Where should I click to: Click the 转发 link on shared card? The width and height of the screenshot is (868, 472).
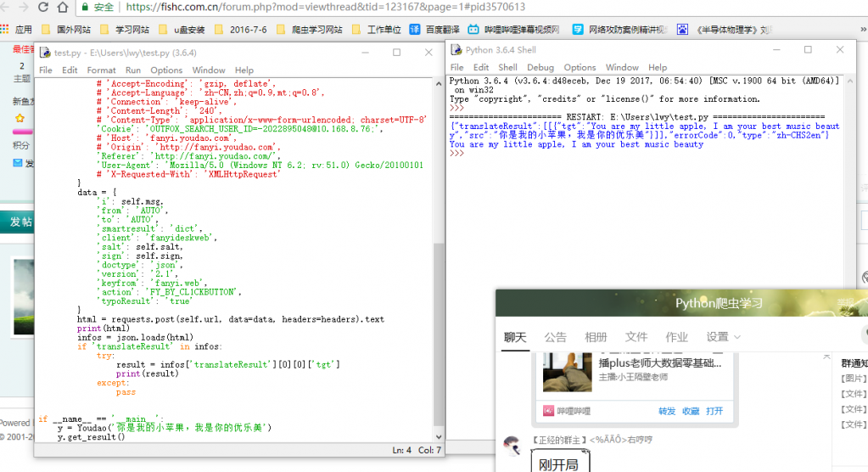667,411
